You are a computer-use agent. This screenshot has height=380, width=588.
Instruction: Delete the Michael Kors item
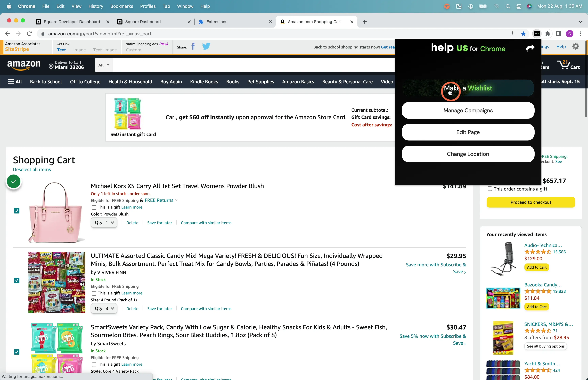point(132,223)
